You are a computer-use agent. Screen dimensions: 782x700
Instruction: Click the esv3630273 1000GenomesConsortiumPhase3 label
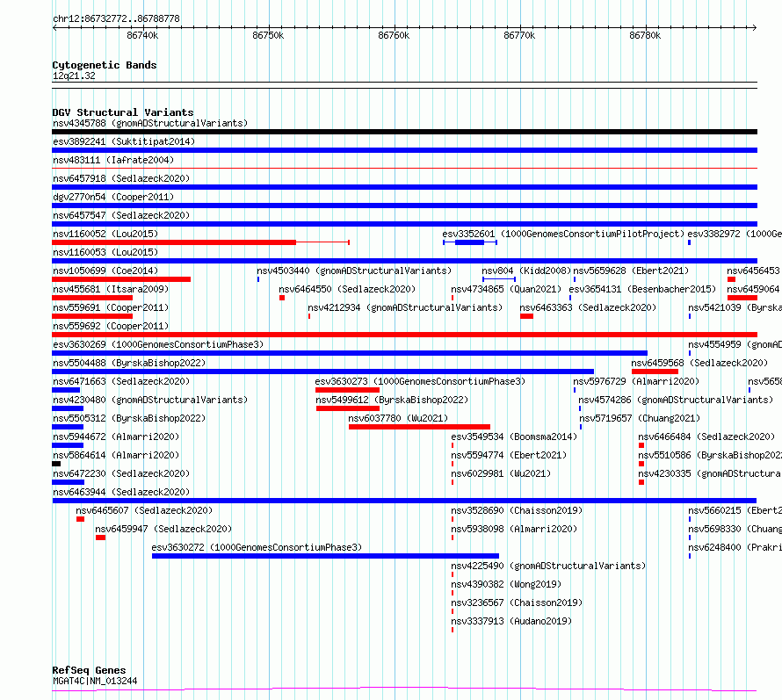[x=420, y=381]
